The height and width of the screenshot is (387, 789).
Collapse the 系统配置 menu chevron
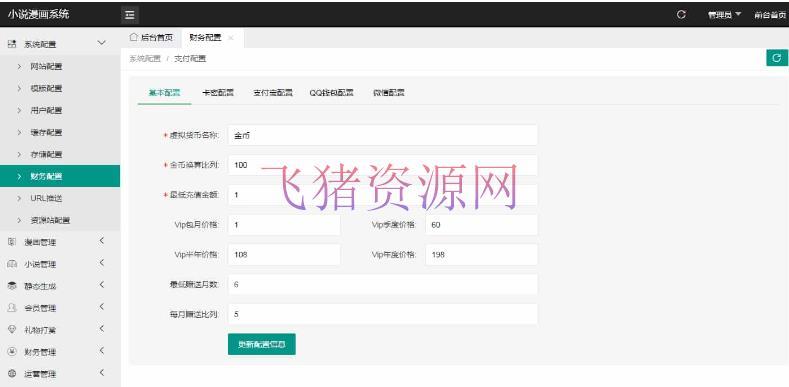[x=101, y=43]
